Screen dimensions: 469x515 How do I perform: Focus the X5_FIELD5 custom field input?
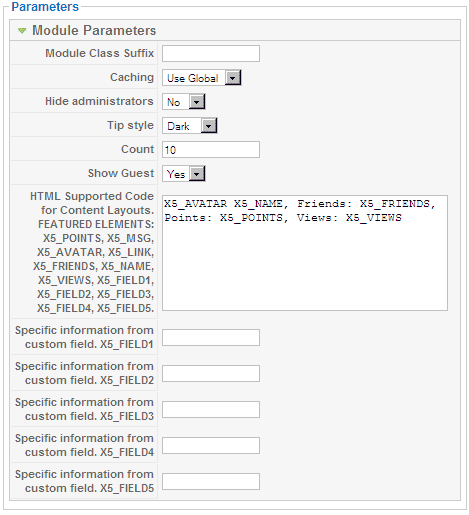[211, 482]
